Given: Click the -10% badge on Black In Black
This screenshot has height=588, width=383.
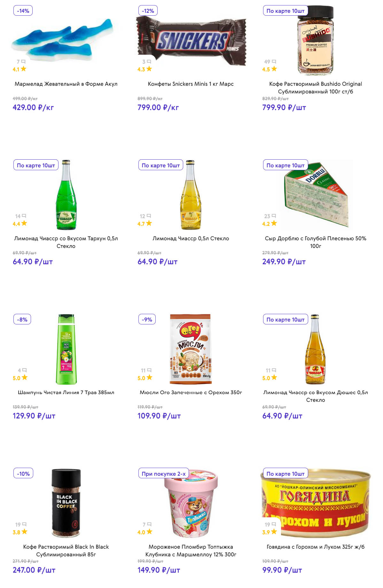Looking at the screenshot, I should click(x=23, y=474).
